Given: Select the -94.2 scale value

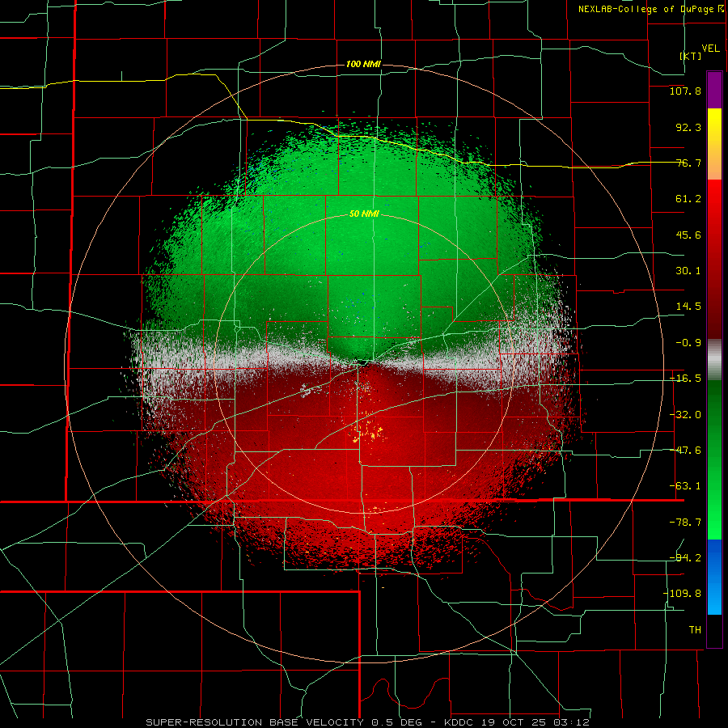Looking at the screenshot, I should coord(685,557).
